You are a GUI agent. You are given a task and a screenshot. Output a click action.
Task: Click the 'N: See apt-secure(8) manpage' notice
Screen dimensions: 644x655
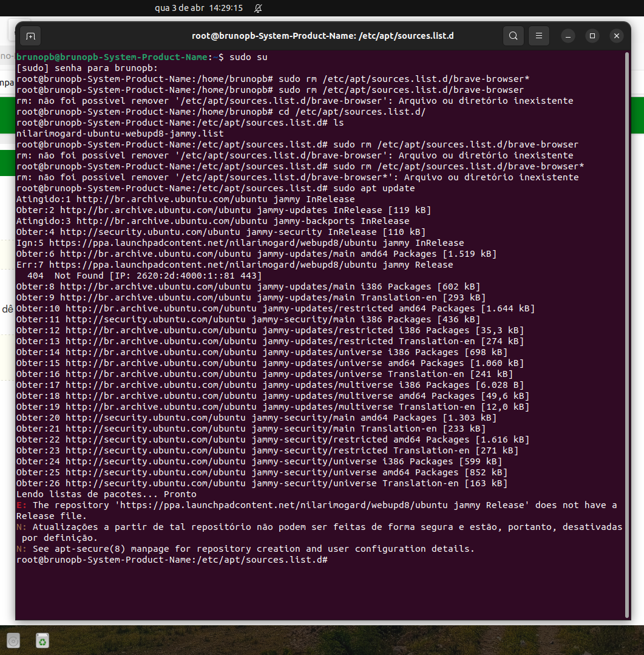(x=246, y=549)
